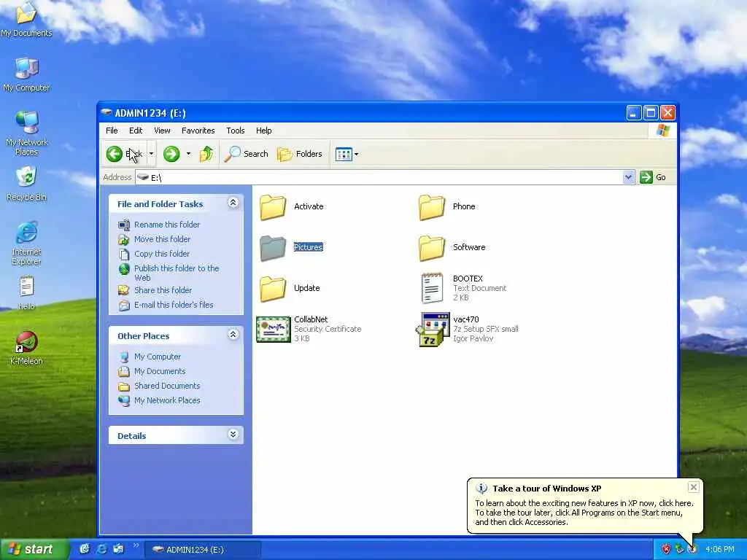
Task: Open the Forward history dropdown arrow
Action: click(x=188, y=154)
